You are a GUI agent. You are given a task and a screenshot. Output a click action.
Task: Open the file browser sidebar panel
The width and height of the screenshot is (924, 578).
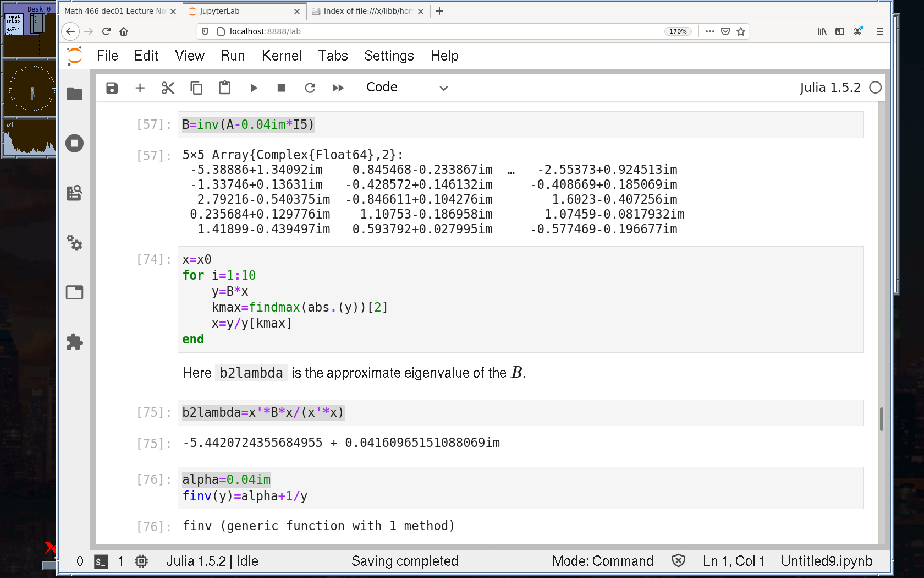pyautogui.click(x=74, y=94)
